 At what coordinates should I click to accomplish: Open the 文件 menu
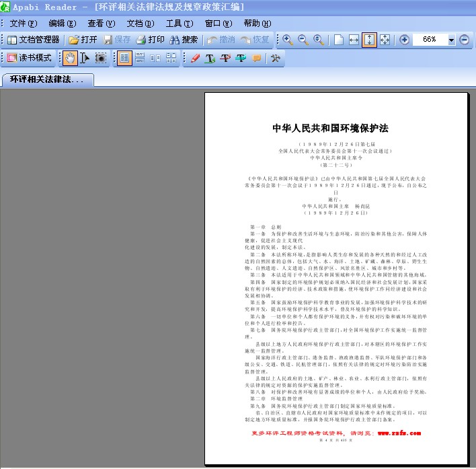point(24,24)
